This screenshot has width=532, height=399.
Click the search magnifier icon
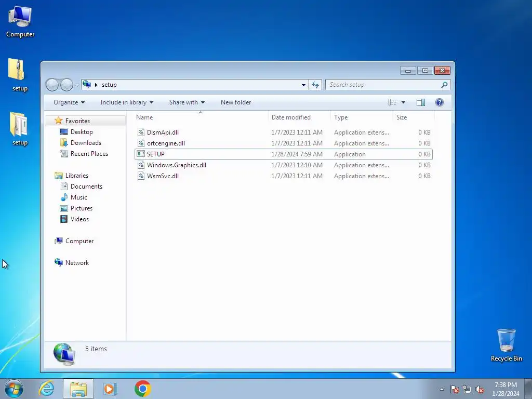[x=444, y=85]
